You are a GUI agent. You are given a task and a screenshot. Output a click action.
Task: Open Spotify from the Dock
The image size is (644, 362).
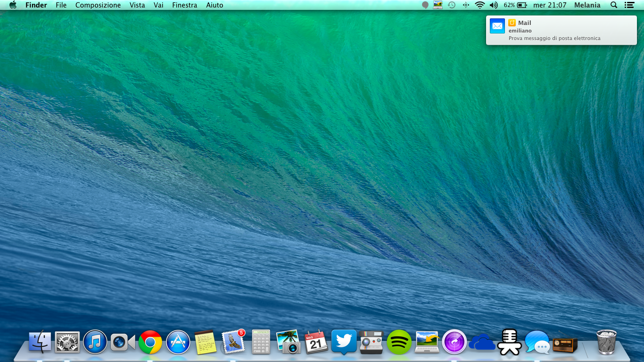point(399,342)
